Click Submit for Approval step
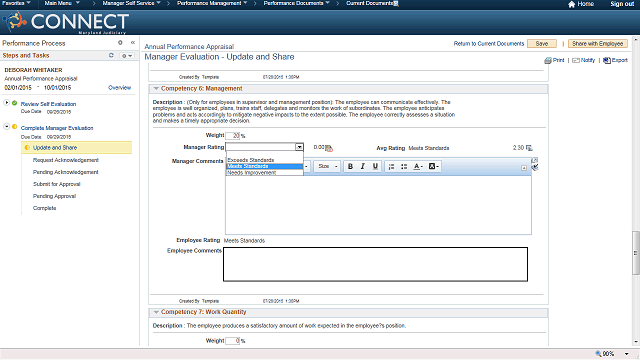Image resolution: width=640 pixels, height=360 pixels. (x=57, y=184)
